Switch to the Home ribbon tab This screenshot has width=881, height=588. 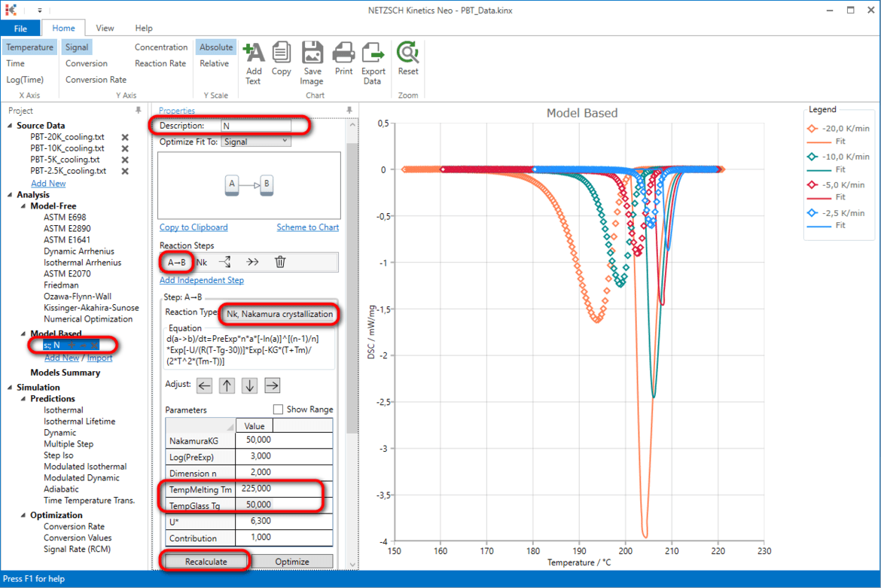point(63,28)
